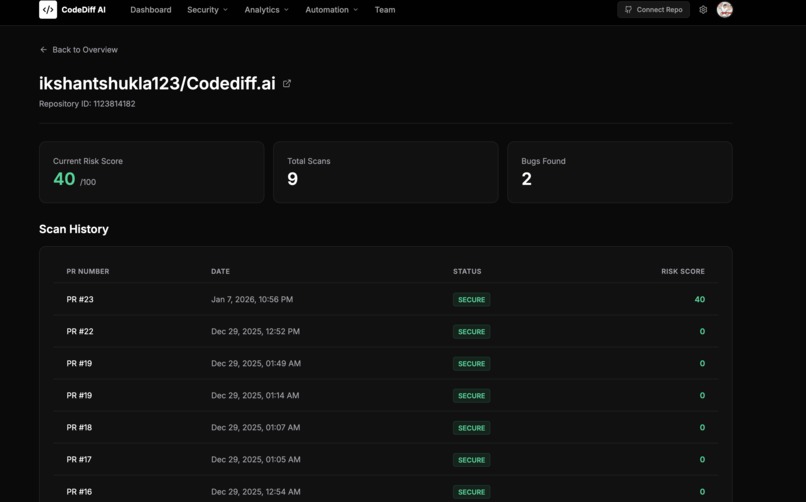Viewport: 806px width, 502px height.
Task: Click the RISK SCORE column header
Action: 683,271
